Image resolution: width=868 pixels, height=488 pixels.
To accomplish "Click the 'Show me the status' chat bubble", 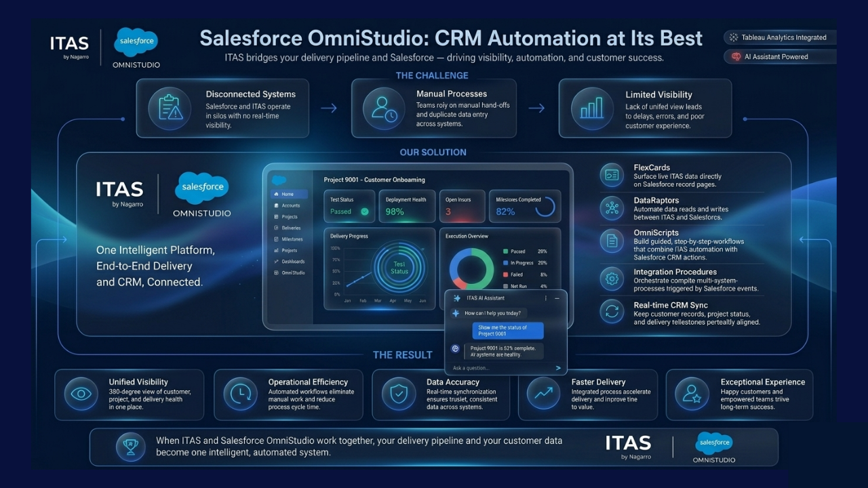I will pos(508,331).
